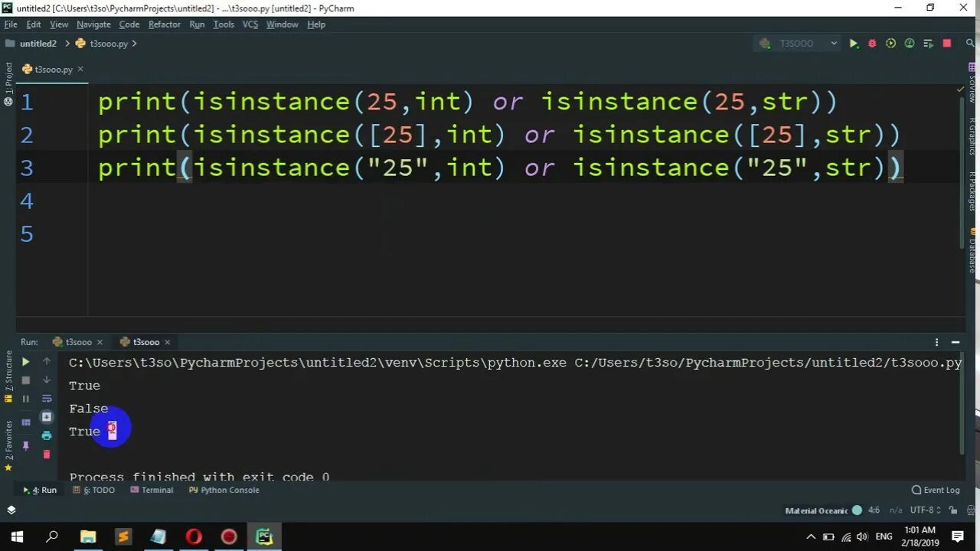This screenshot has height=551, width=980.
Task: Click the editor vertical scrollbar
Action: click(x=962, y=172)
